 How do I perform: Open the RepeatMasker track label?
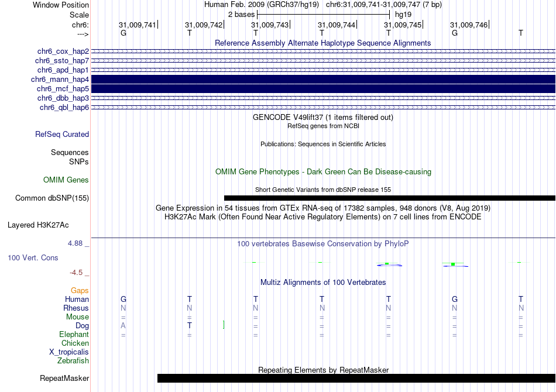pos(64,379)
